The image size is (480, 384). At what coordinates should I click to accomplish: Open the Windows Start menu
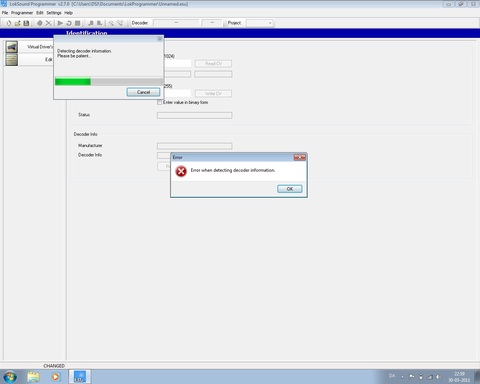tap(10, 377)
